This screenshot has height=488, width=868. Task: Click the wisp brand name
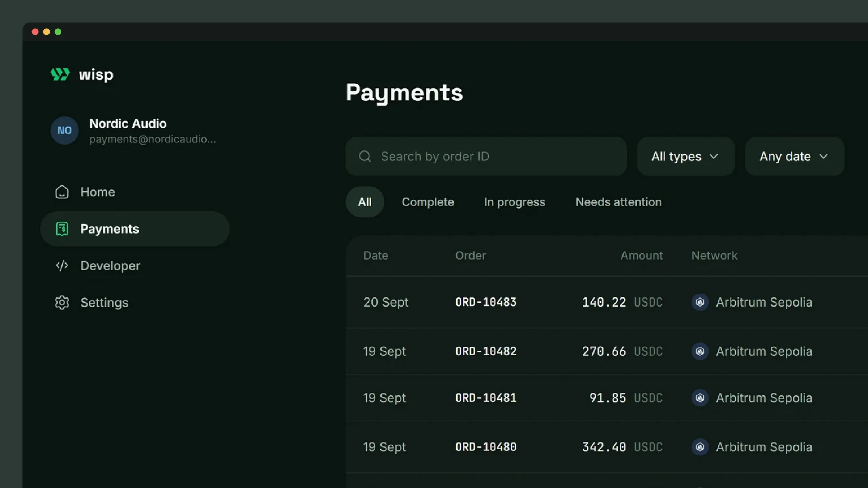[96, 75]
